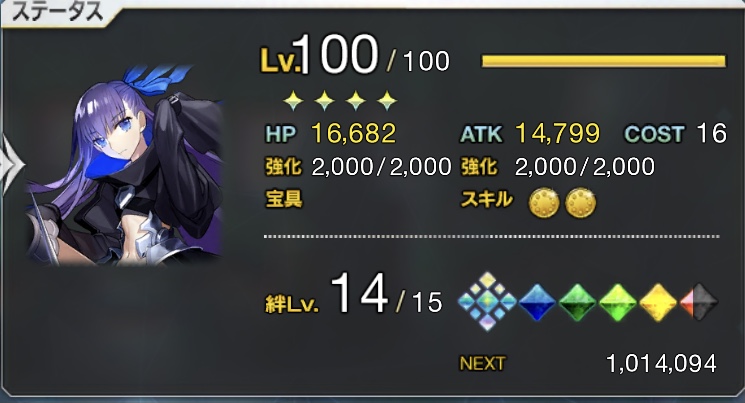Tap the first rarity star
Image resolution: width=745 pixels, height=403 pixels.
[293, 101]
